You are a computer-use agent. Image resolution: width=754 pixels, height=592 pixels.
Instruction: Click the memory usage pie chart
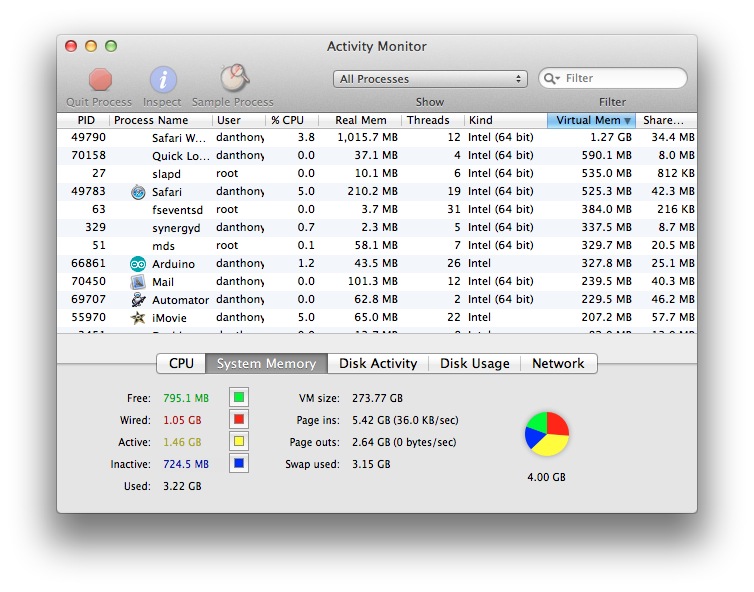547,434
